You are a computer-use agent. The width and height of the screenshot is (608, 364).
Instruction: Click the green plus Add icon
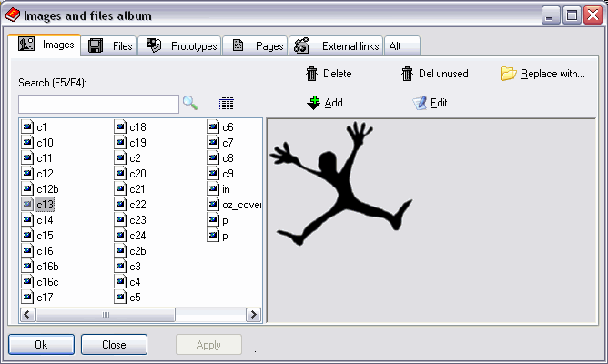313,103
